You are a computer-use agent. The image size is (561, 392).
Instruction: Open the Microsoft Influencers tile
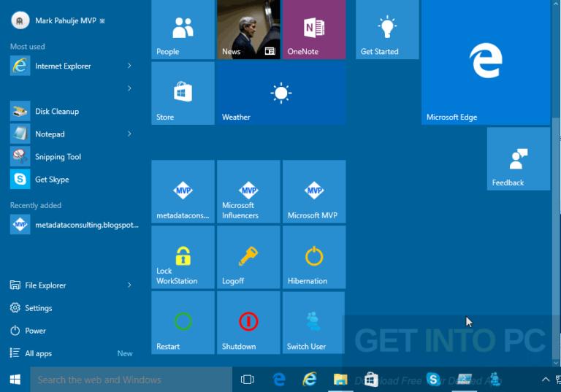248,192
